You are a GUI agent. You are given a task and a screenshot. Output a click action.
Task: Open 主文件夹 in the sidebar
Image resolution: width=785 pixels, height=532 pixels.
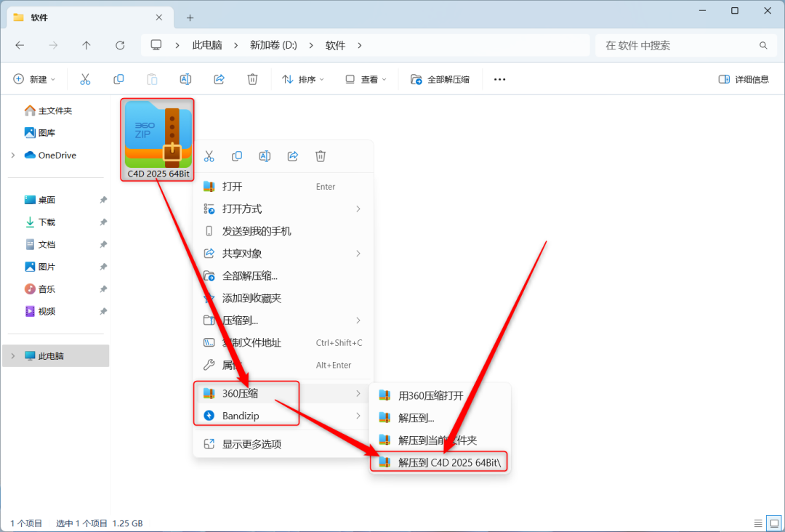point(55,110)
